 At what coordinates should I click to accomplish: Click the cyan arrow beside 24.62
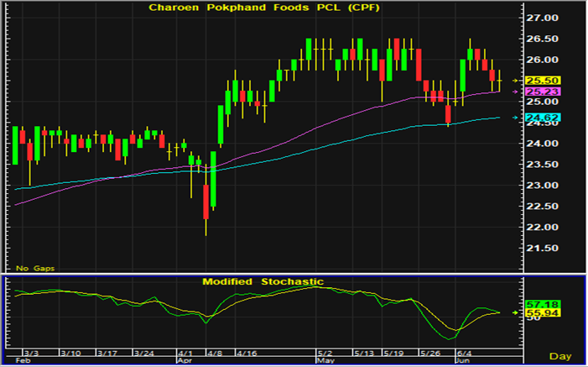point(516,118)
